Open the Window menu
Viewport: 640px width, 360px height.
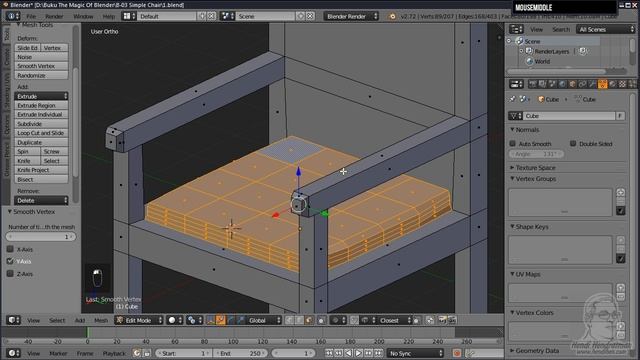(x=83, y=16)
